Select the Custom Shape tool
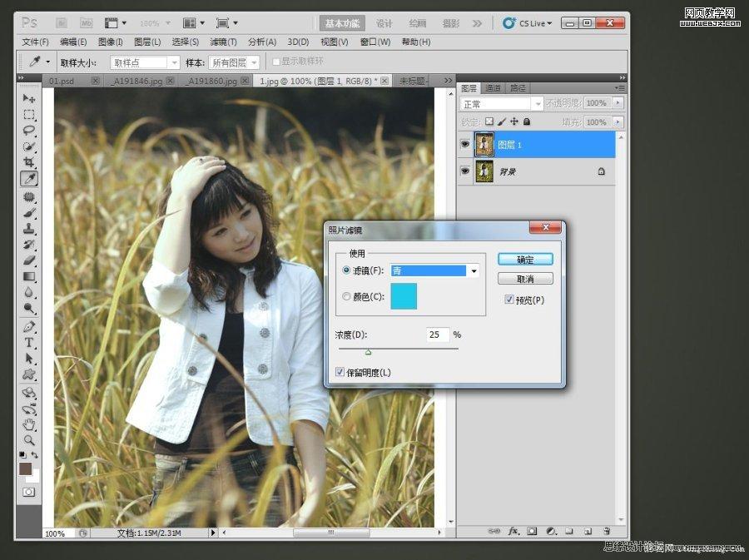749x560 pixels. click(29, 374)
